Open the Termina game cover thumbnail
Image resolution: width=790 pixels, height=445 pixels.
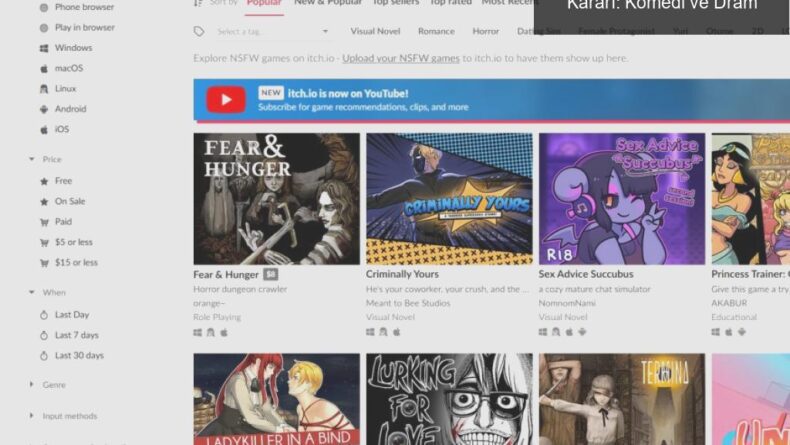[622, 399]
